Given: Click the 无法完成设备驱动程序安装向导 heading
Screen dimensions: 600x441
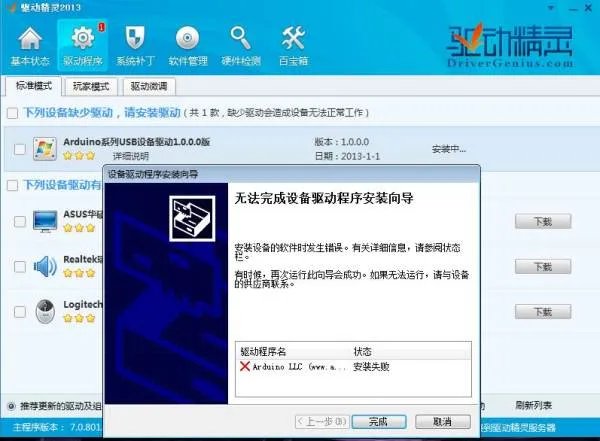Looking at the screenshot, I should [323, 199].
